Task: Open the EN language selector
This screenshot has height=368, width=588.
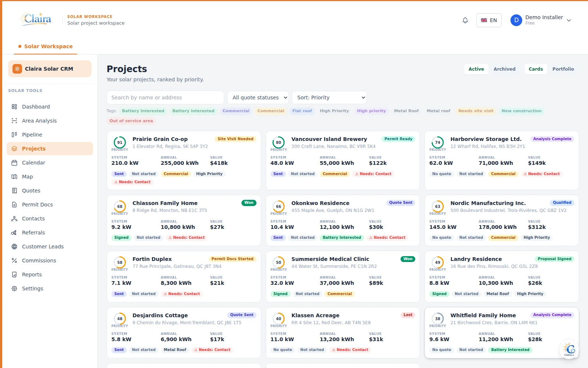Action: click(489, 20)
